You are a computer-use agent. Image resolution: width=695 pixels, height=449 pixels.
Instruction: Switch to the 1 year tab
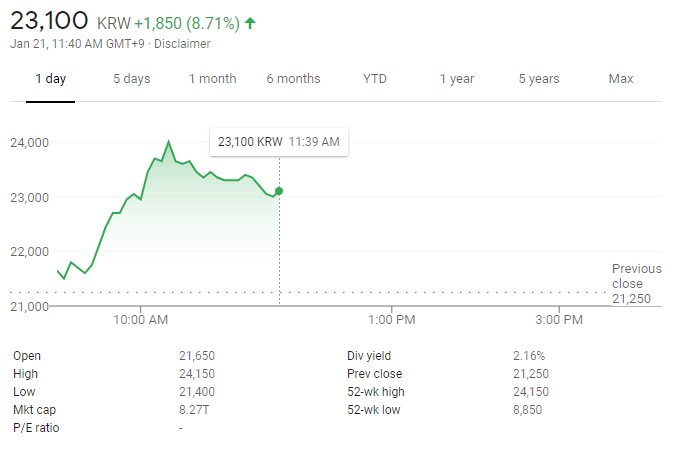(456, 79)
